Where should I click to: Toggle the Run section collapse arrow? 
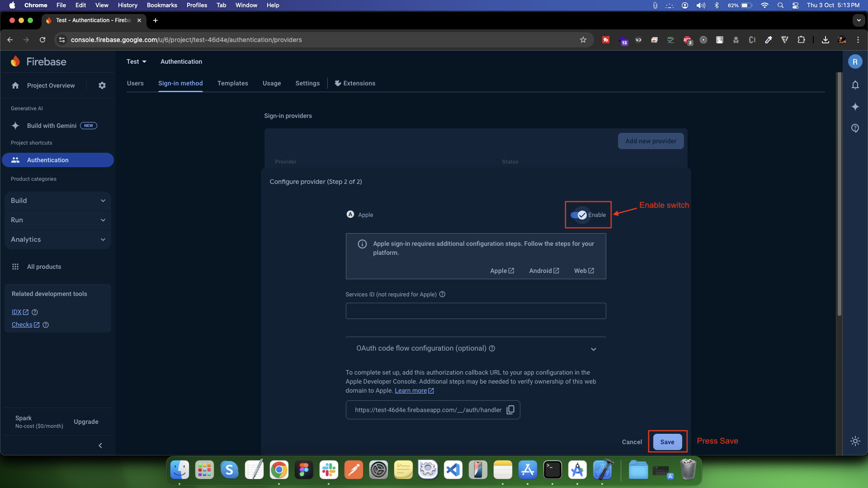click(x=103, y=220)
